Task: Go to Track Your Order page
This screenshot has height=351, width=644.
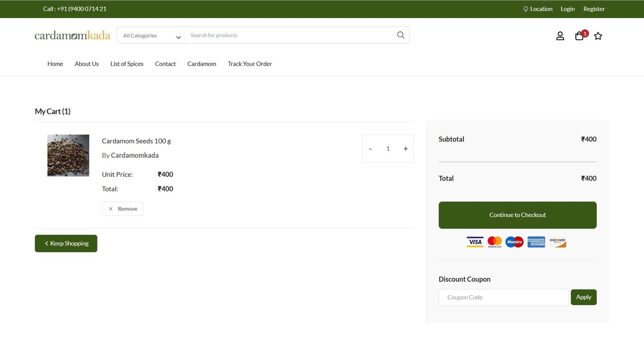Action: pos(250,64)
